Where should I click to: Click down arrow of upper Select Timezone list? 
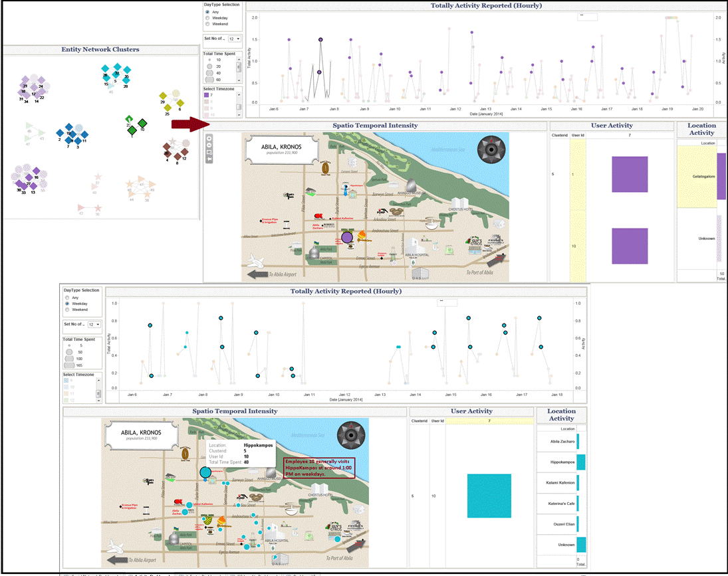[239, 114]
